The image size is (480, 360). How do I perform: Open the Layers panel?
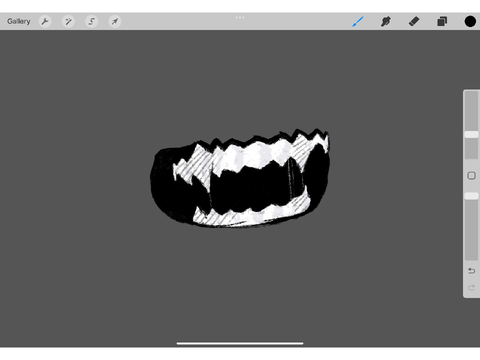(x=442, y=21)
